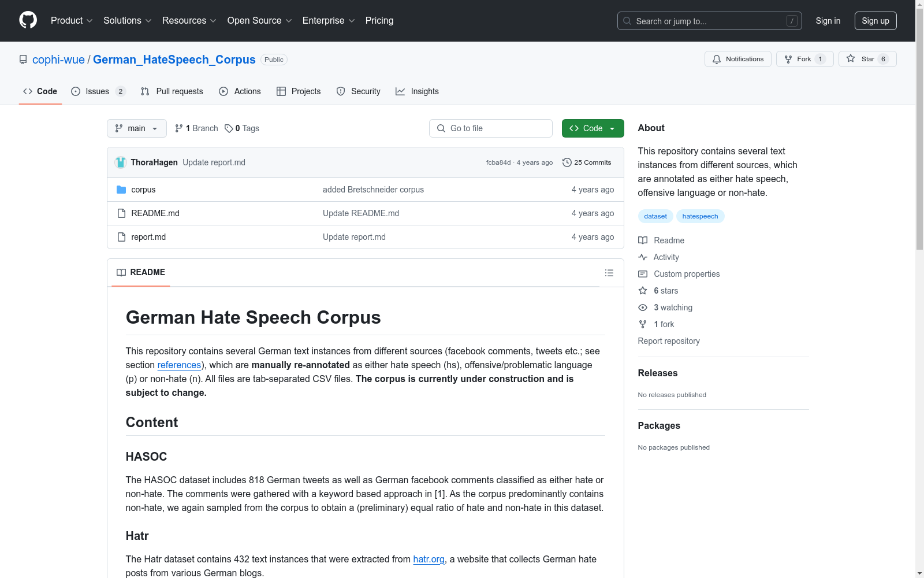Open the added Bretschneider corpus commit
Viewport: 924px width, 578px height.
(373, 190)
